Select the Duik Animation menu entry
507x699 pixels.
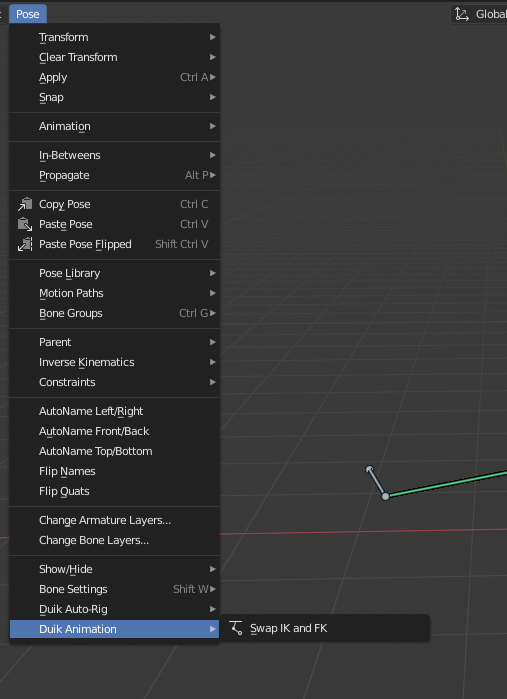115,629
